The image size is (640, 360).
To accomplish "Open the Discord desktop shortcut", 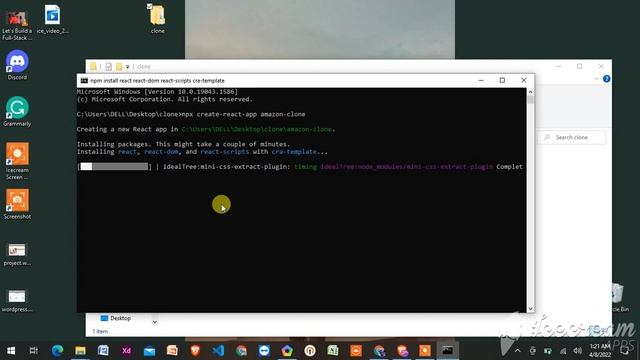I will click(17, 65).
